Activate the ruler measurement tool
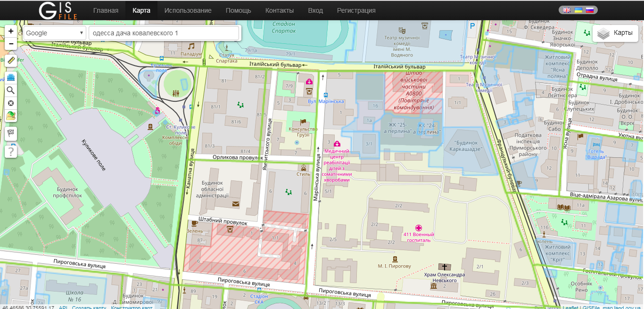This screenshot has width=644, height=309. pyautogui.click(x=11, y=60)
